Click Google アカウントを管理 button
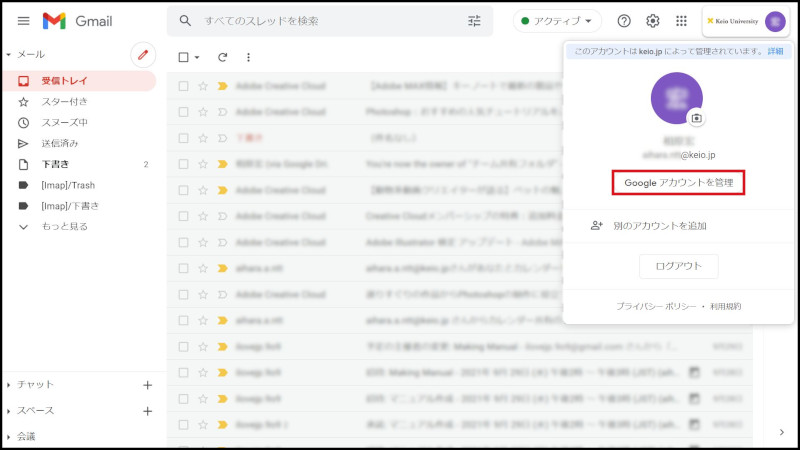This screenshot has height=450, width=800. pos(678,183)
